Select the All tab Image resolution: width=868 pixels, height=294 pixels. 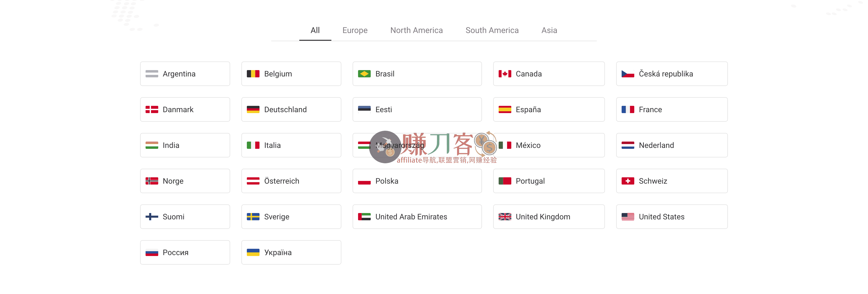coord(315,30)
